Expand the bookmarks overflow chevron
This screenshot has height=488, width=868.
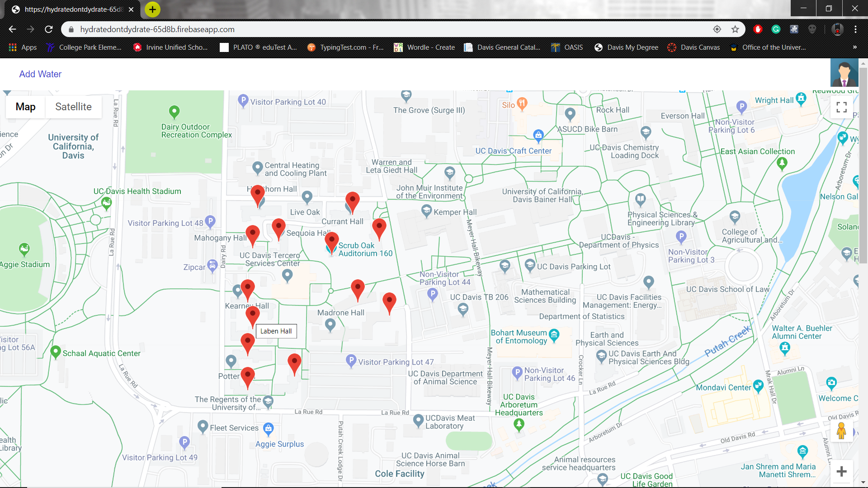[854, 47]
